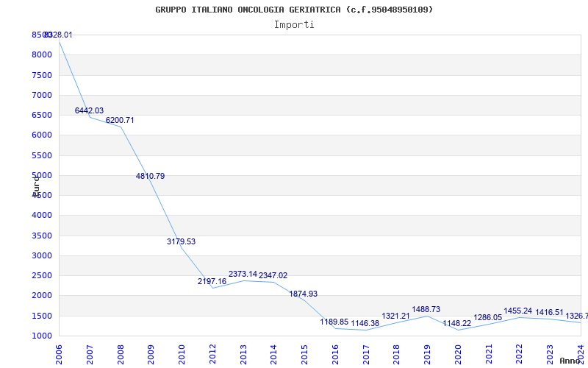Click the 2023 x-axis year label

tap(550, 354)
